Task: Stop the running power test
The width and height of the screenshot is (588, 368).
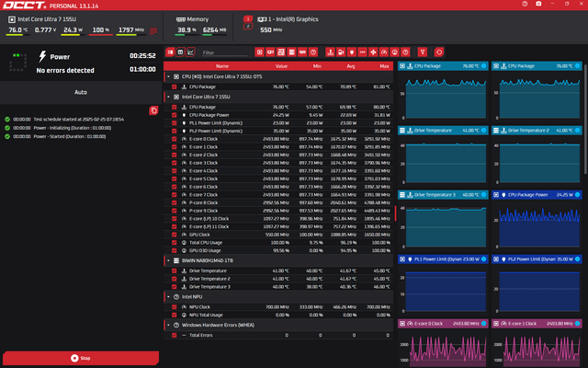Action: (x=81, y=357)
